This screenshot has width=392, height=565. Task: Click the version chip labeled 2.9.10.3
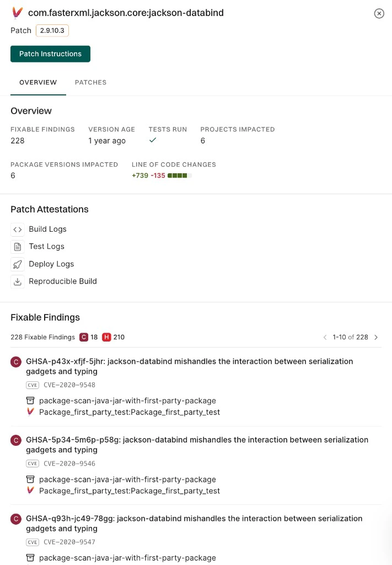pos(52,31)
